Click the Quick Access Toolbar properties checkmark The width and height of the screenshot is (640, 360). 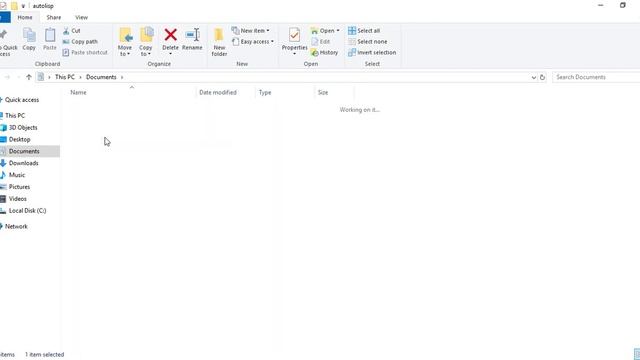(3, 6)
